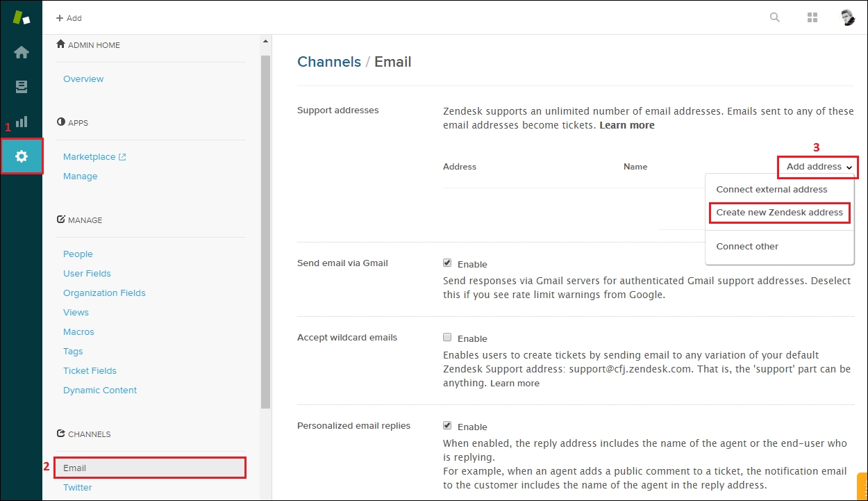Click the + Add tab
Screen dimensions: 868x501
pos(69,18)
